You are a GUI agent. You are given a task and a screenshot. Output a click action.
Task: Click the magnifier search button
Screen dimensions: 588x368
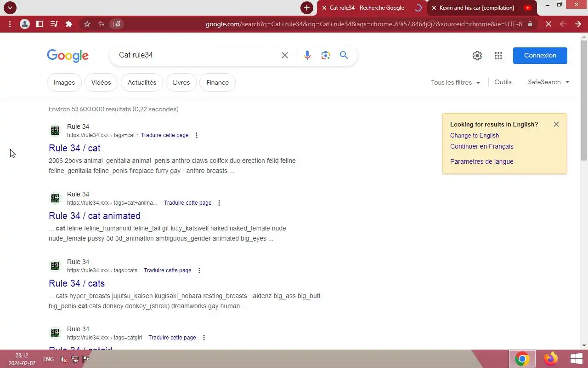344,55
